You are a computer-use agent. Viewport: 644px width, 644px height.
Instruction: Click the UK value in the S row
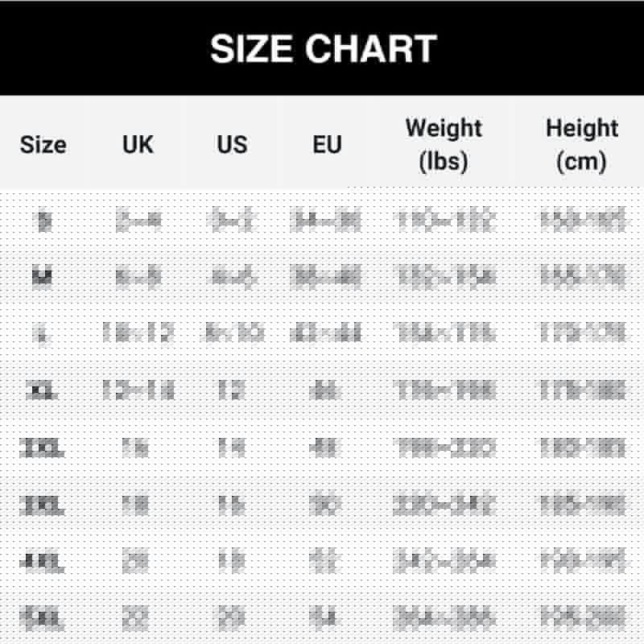tap(138, 221)
